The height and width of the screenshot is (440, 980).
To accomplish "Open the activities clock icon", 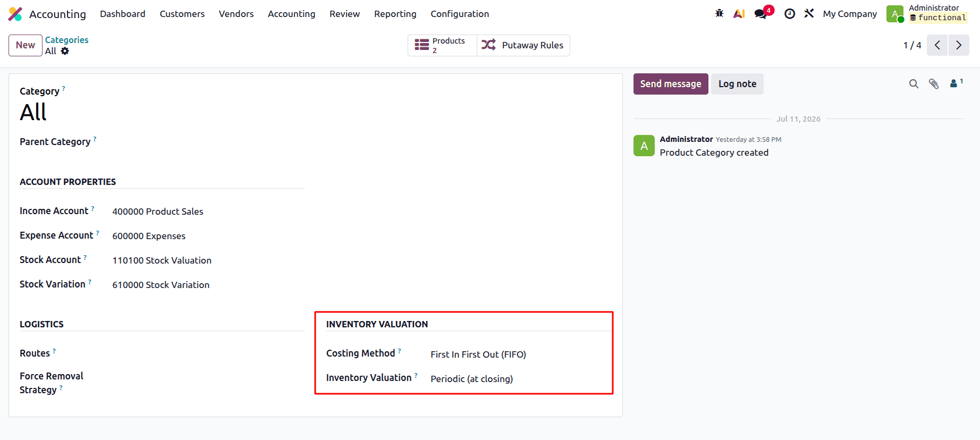I will pyautogui.click(x=790, y=14).
